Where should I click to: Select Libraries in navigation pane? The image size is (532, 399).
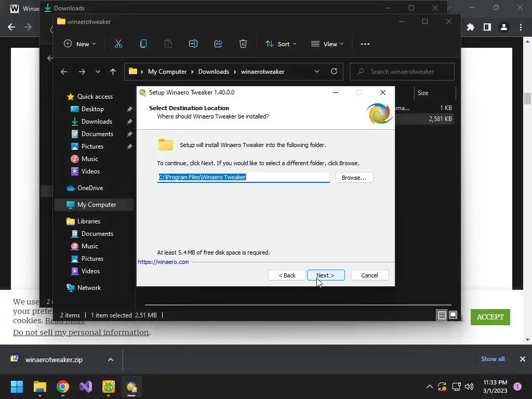tap(88, 221)
